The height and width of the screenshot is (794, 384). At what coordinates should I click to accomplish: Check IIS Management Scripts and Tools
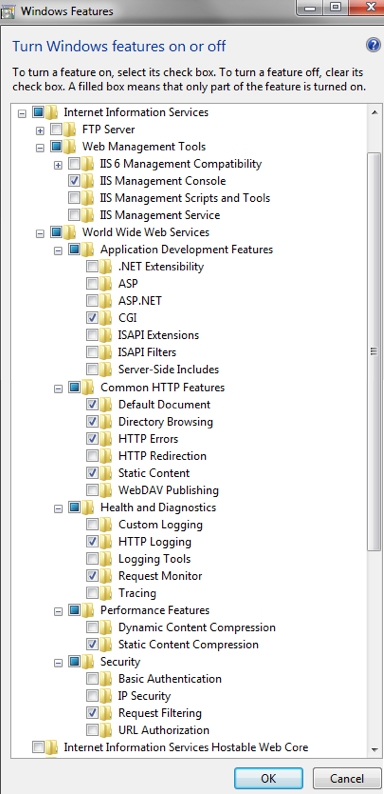pos(74,198)
